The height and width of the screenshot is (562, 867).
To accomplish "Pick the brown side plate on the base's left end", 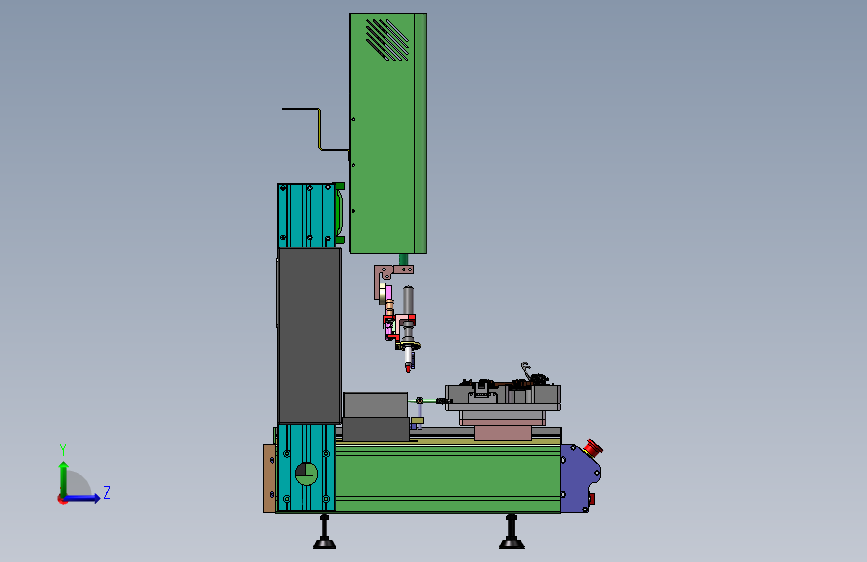I will [x=269, y=478].
